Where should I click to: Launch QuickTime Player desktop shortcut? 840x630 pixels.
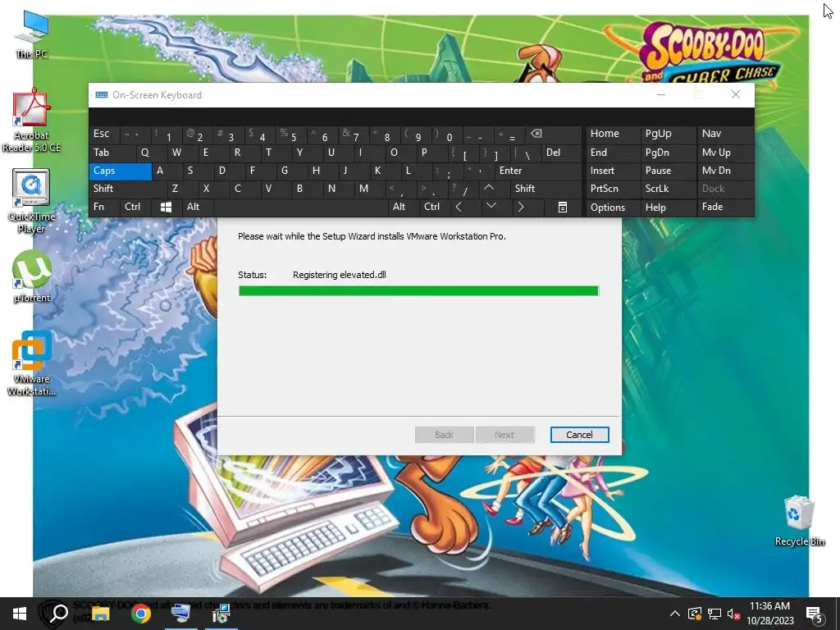pyautogui.click(x=32, y=201)
